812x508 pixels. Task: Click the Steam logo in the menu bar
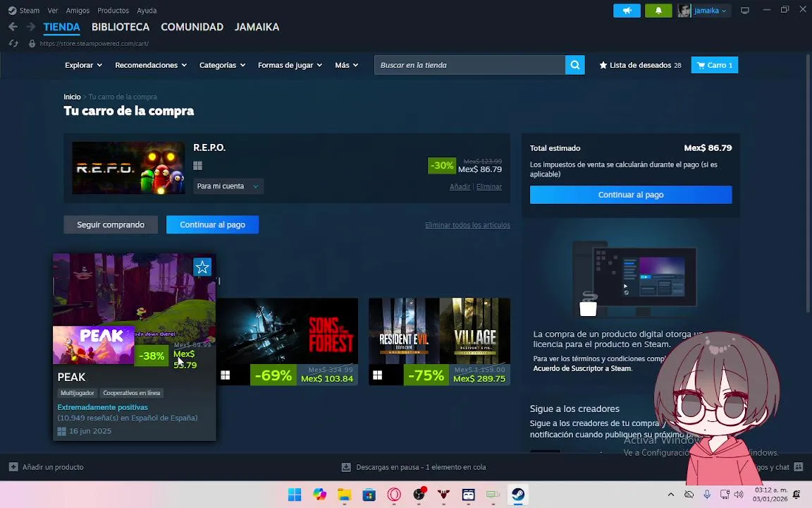(x=13, y=11)
